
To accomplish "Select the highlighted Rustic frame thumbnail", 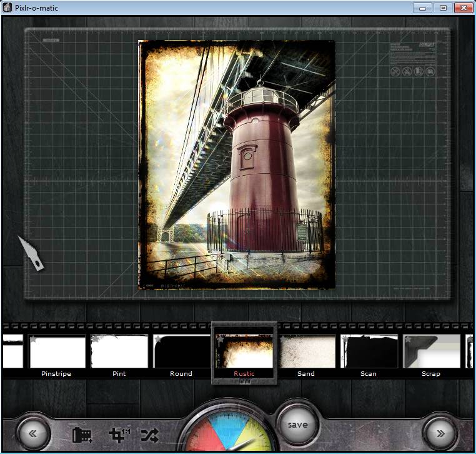I will (244, 352).
